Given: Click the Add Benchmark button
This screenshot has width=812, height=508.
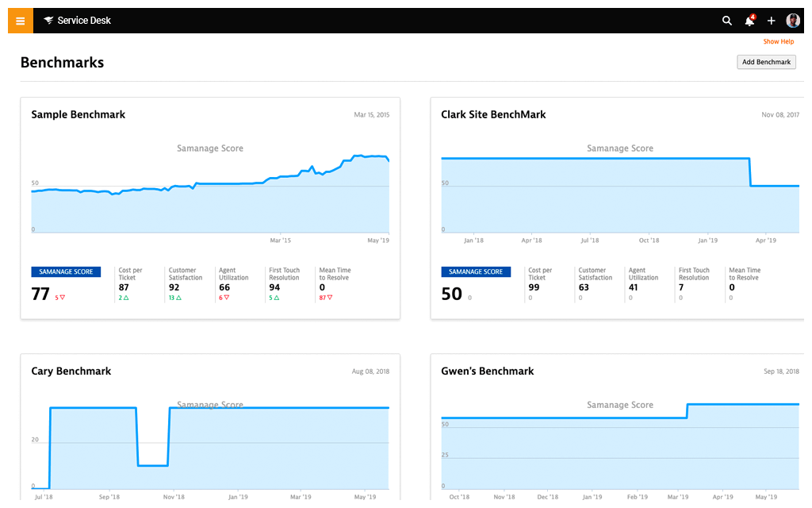Looking at the screenshot, I should pos(766,61).
